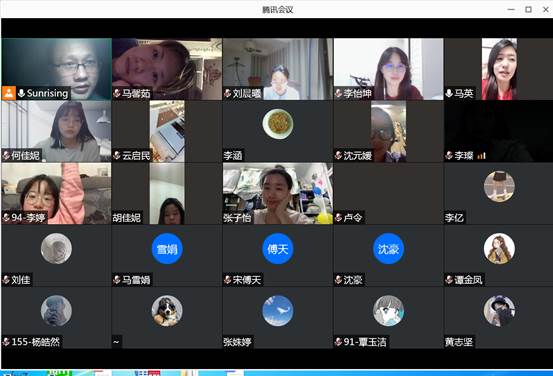Viewport: 553px width, 376px height.
Task: Click muted mic icon next to 何佳妮
Action: [6, 155]
